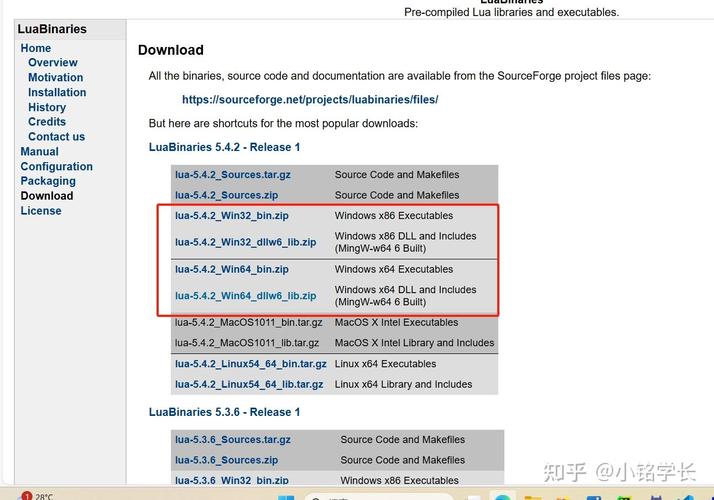This screenshot has height=500, width=714.
Task: Open the SourceForge luabinaries files URL
Action: 310,99
